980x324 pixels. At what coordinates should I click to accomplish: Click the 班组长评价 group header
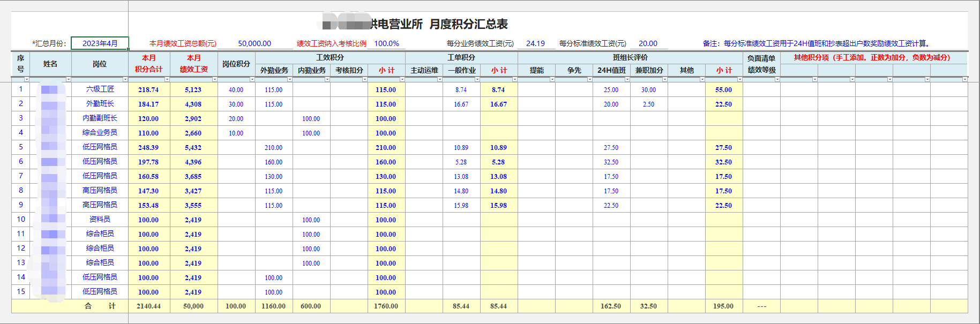point(630,57)
